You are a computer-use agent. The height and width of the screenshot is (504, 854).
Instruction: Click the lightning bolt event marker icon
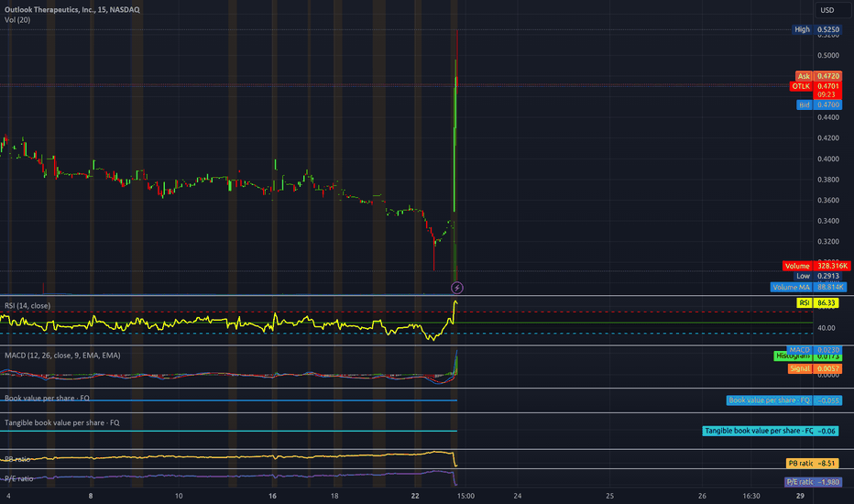(x=457, y=288)
